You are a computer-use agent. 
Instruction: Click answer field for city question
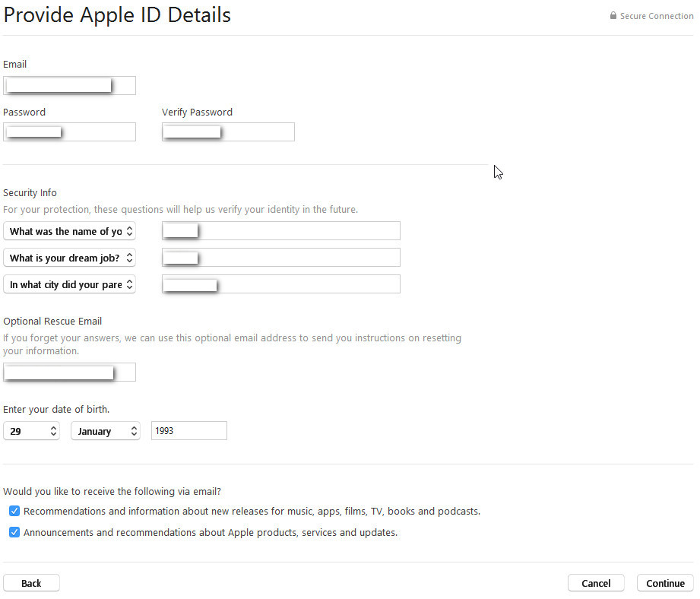280,284
